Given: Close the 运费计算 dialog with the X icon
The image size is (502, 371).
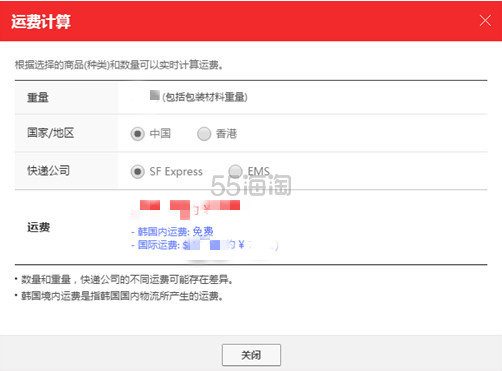Looking at the screenshot, I should (485, 21).
